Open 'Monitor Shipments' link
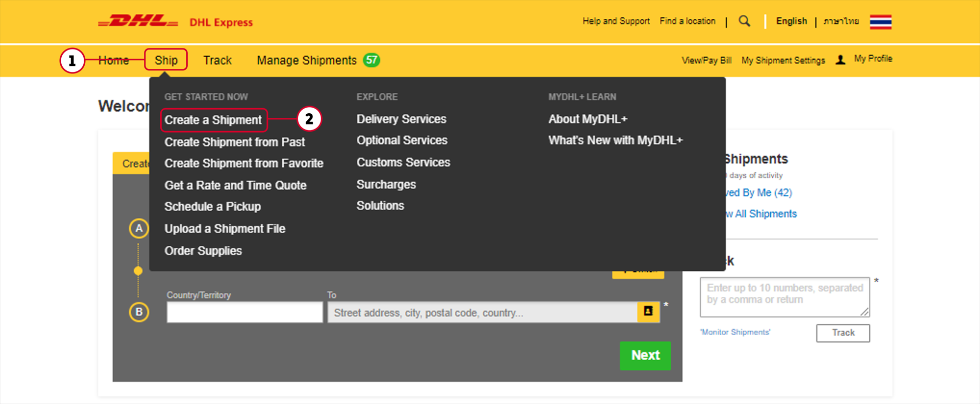The width and height of the screenshot is (980, 404). (x=735, y=332)
